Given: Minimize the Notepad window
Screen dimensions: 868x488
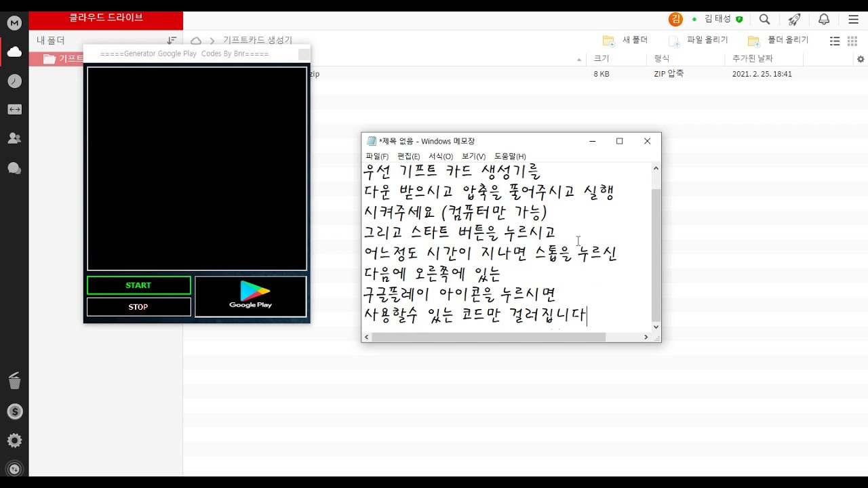Looking at the screenshot, I should coord(592,141).
